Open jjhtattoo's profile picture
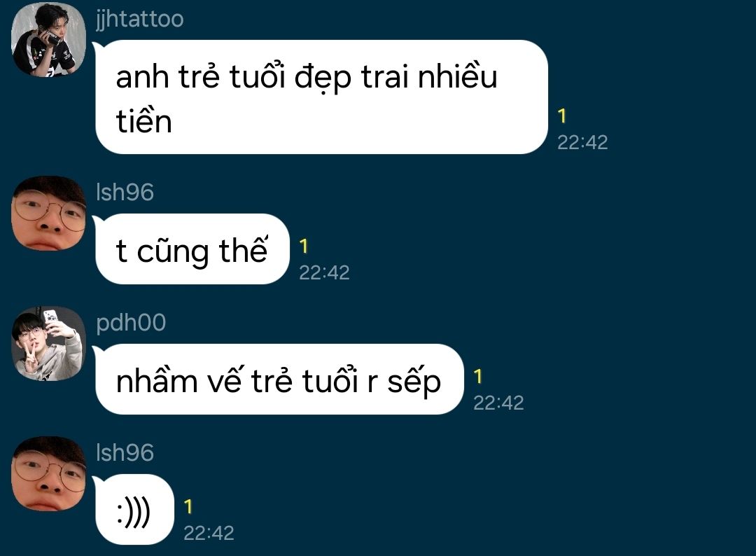Screen dimensions: 756x556 pos(49,39)
